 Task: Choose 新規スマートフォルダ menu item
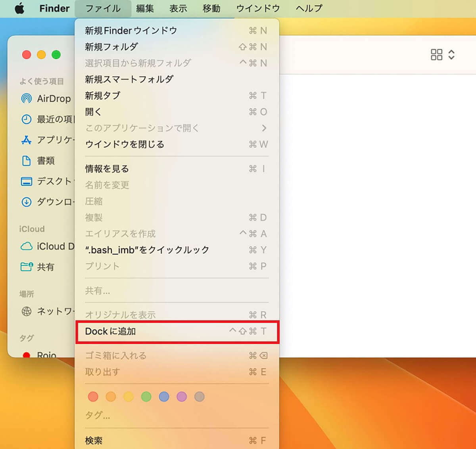point(177,79)
